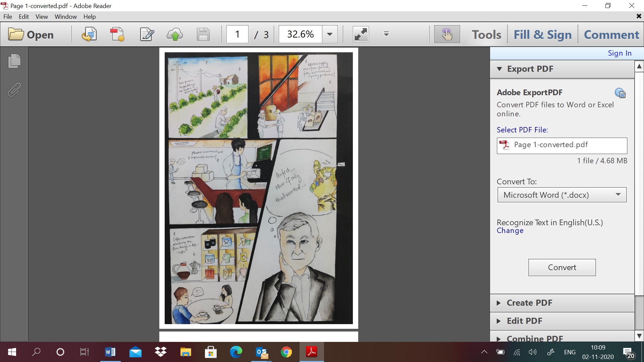This screenshot has height=362, width=644.
Task: Open the Attachments paperclip panel
Action: pyautogui.click(x=14, y=90)
